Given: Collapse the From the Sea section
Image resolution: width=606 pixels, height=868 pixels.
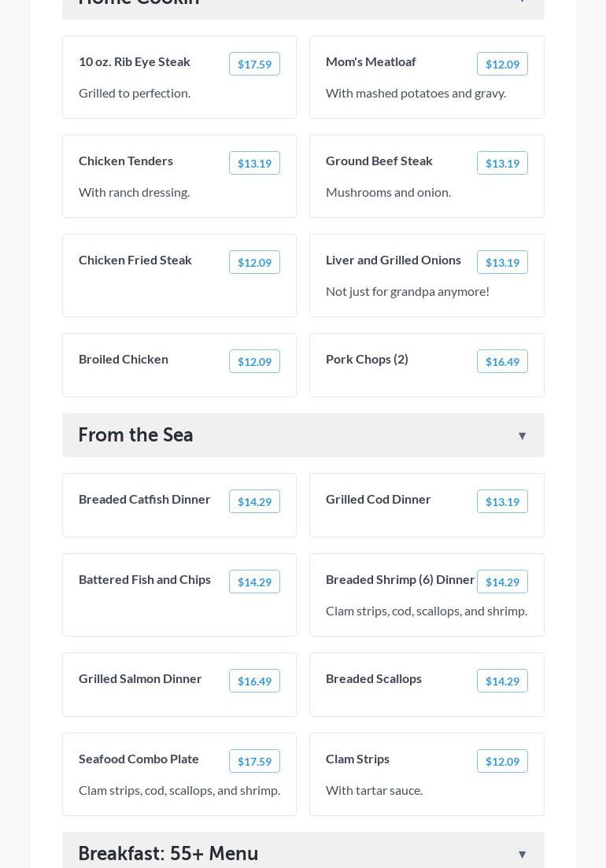Looking at the screenshot, I should pyautogui.click(x=522, y=436).
